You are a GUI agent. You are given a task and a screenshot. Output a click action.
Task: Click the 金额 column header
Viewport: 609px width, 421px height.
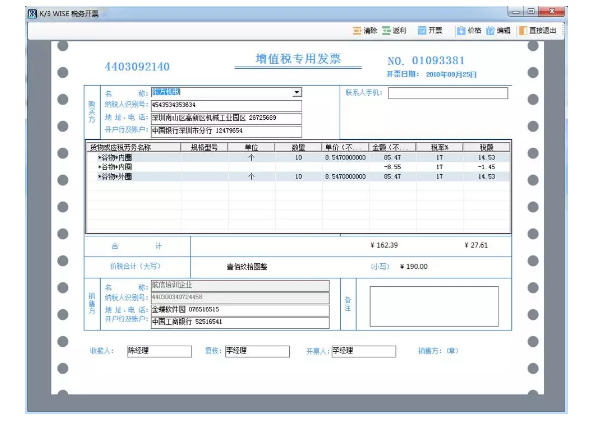[392, 147]
